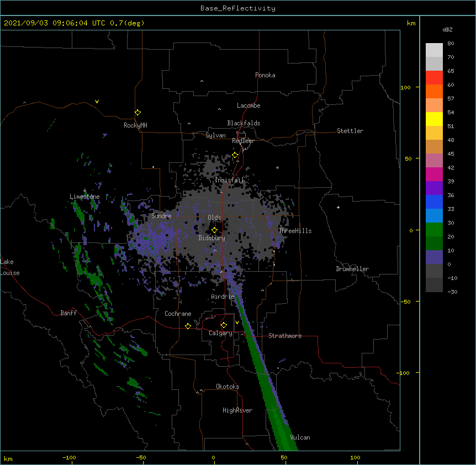Click the 100 km right axis tick label
This screenshot has height=465, width=476.
click(x=405, y=87)
